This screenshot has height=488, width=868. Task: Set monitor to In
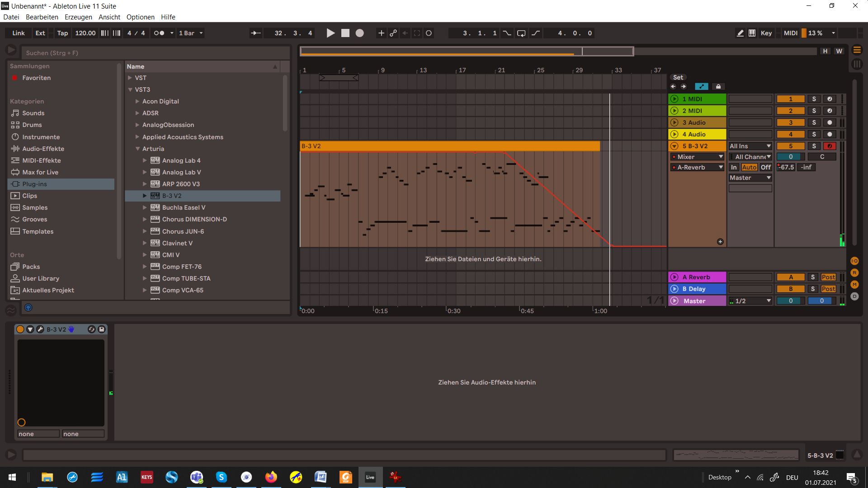point(734,167)
